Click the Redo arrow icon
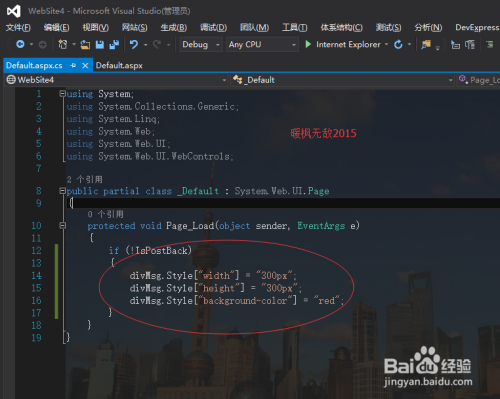 (x=157, y=44)
